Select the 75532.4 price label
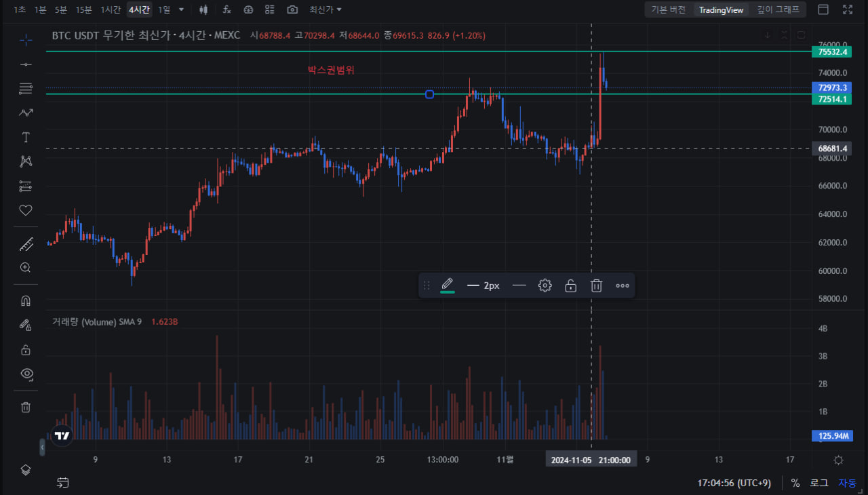 [x=831, y=52]
